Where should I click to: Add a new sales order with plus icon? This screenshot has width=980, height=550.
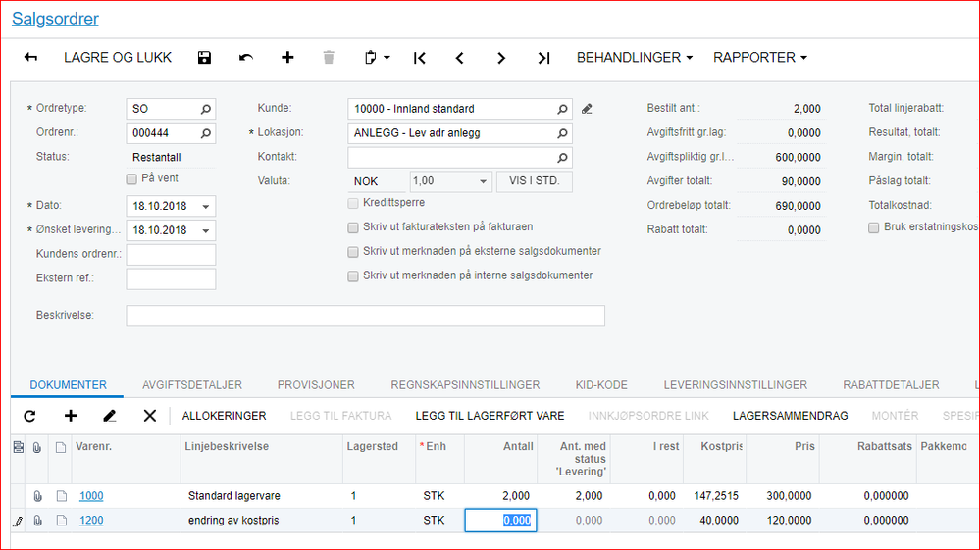tap(287, 58)
